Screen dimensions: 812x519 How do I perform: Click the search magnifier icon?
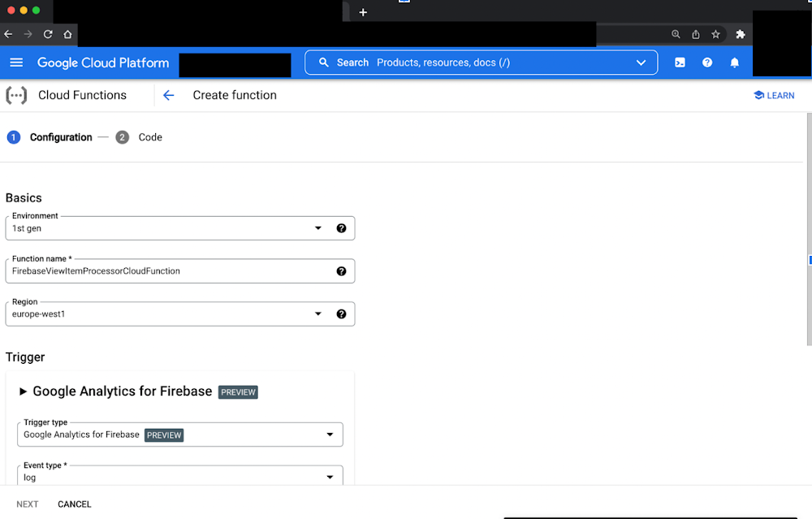(324, 63)
